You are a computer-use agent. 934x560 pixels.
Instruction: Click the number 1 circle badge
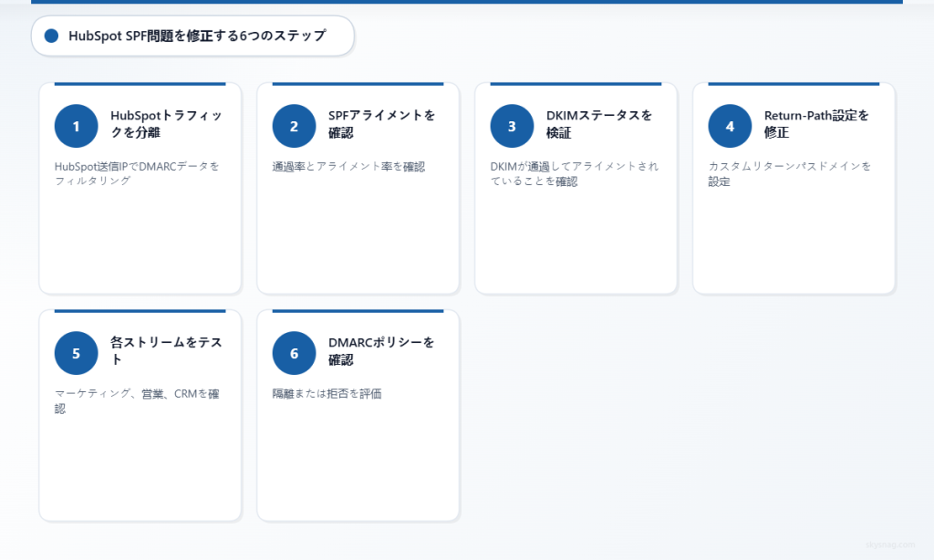(x=77, y=126)
